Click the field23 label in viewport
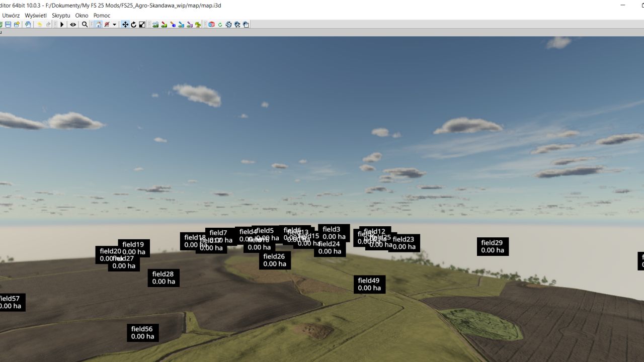The height and width of the screenshot is (362, 644). point(404,243)
